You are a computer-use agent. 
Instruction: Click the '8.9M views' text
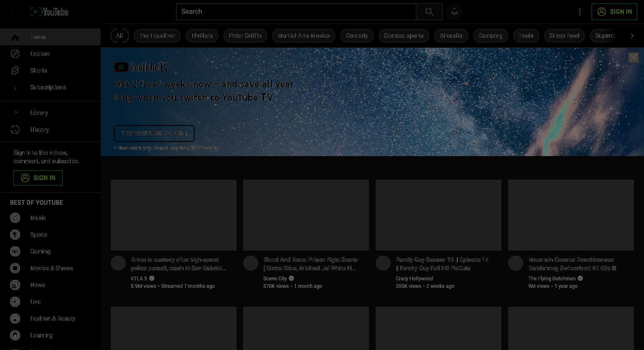coord(143,286)
